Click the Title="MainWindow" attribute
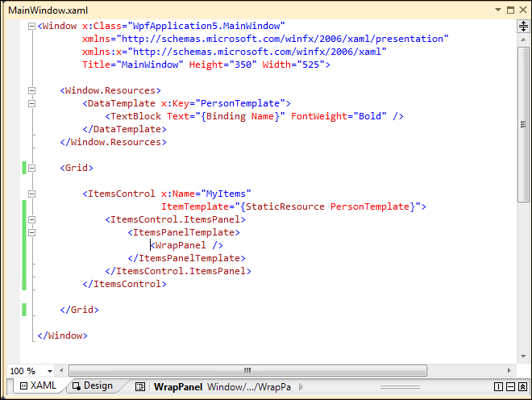Viewport: 532px width, 400px height. pyautogui.click(x=133, y=65)
